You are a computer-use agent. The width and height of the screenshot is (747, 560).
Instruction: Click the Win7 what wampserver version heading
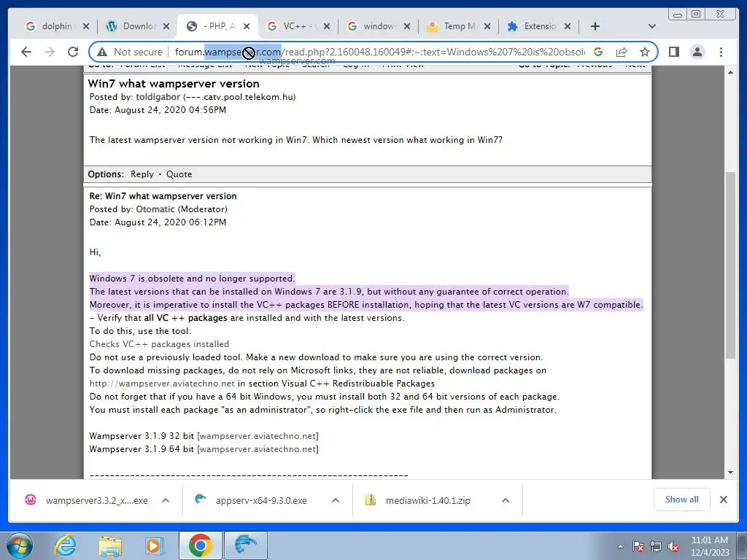coord(174,84)
